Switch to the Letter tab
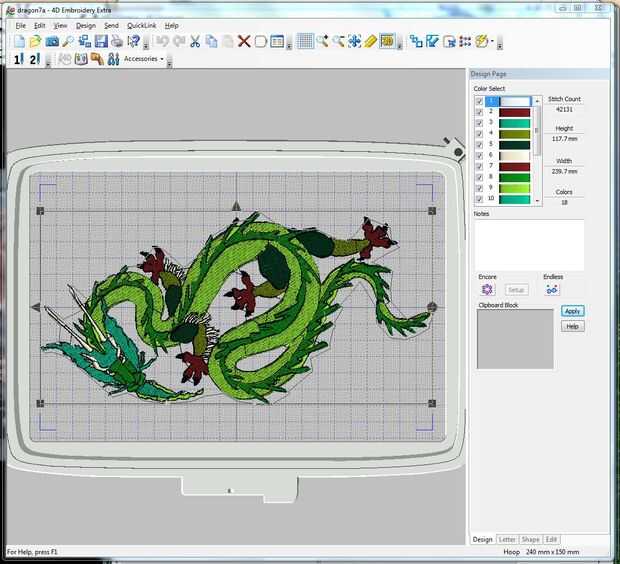The height and width of the screenshot is (564, 620). coord(507,539)
